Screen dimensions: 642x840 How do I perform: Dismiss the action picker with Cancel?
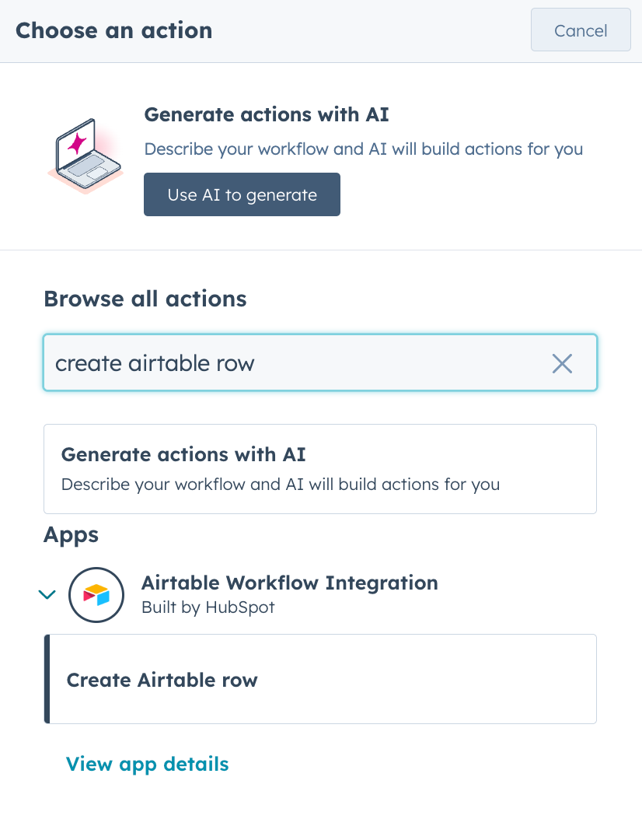(x=581, y=30)
